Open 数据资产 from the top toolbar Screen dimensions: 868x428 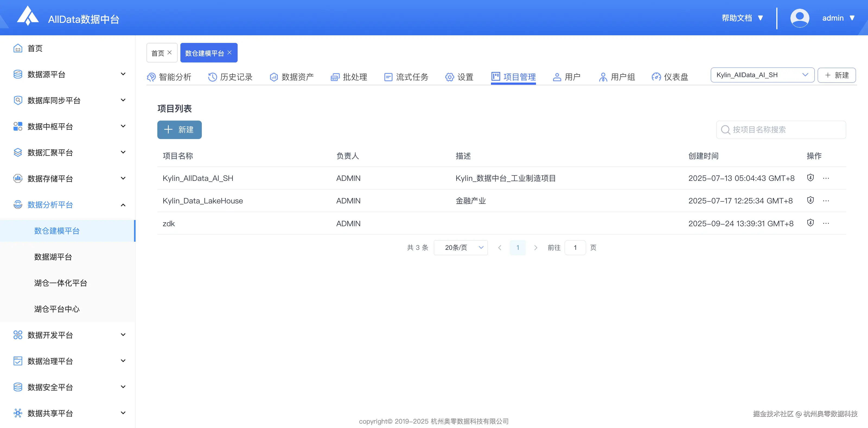click(x=274, y=77)
